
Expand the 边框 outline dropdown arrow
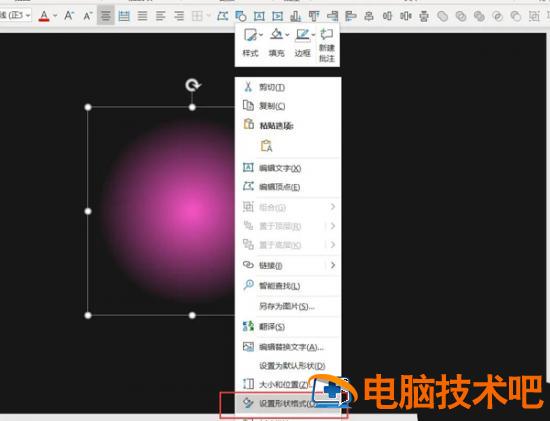pyautogui.click(x=313, y=35)
